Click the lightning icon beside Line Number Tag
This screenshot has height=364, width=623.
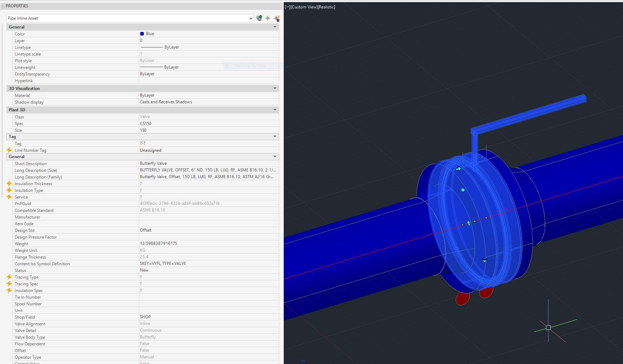click(x=9, y=150)
